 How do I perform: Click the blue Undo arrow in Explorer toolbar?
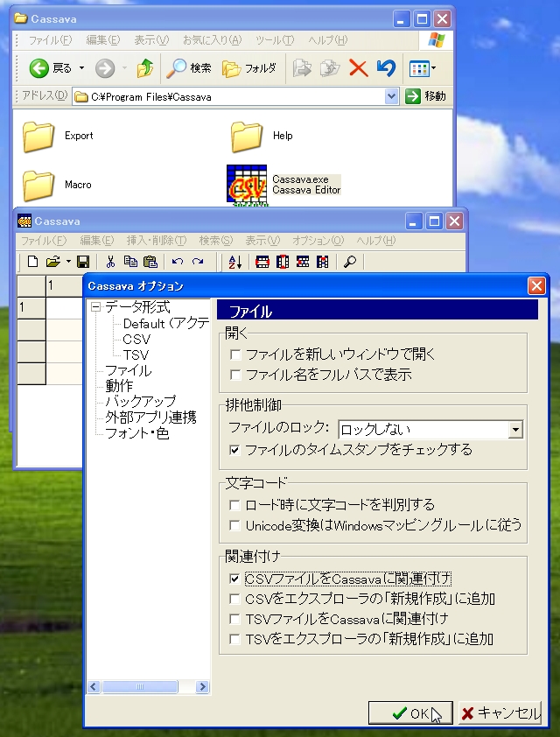tap(386, 68)
